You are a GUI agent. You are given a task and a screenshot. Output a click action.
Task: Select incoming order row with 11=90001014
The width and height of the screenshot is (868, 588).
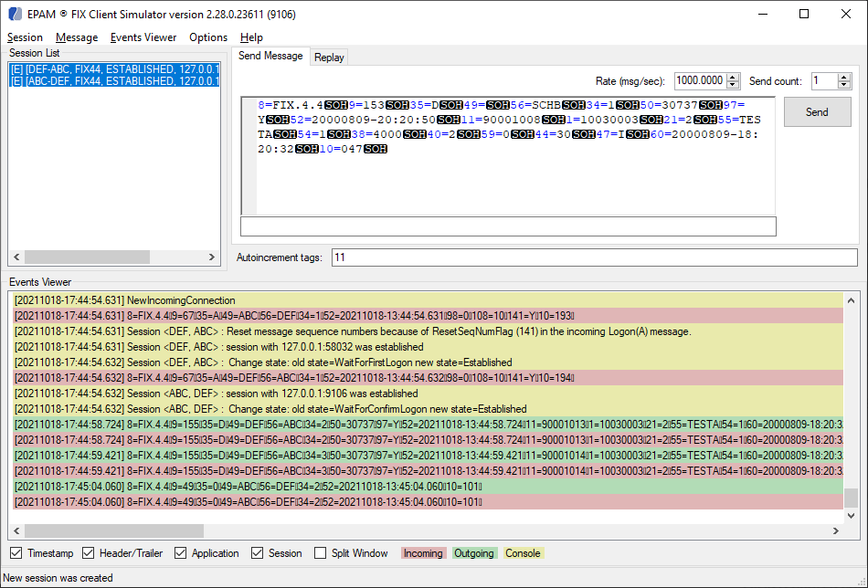[x=428, y=471]
